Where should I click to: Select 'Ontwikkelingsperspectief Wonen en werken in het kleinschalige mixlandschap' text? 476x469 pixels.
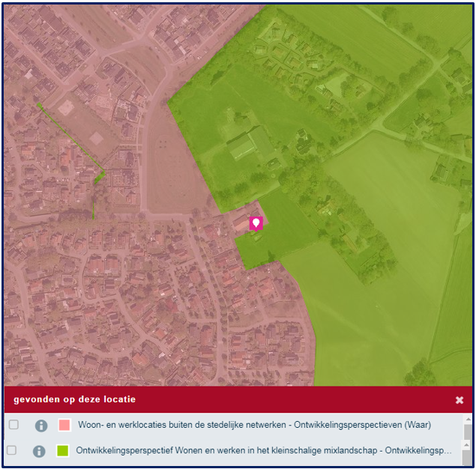click(x=226, y=450)
